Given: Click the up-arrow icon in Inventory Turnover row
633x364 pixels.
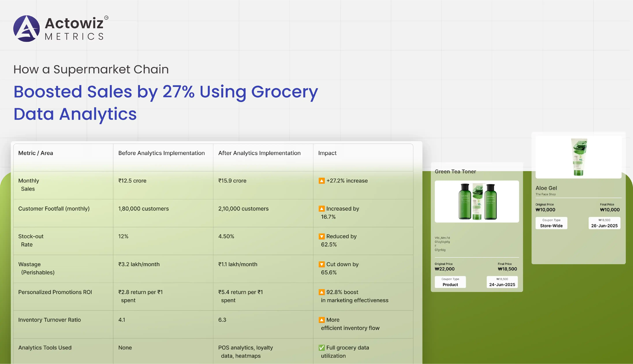Looking at the screenshot, I should [322, 320].
